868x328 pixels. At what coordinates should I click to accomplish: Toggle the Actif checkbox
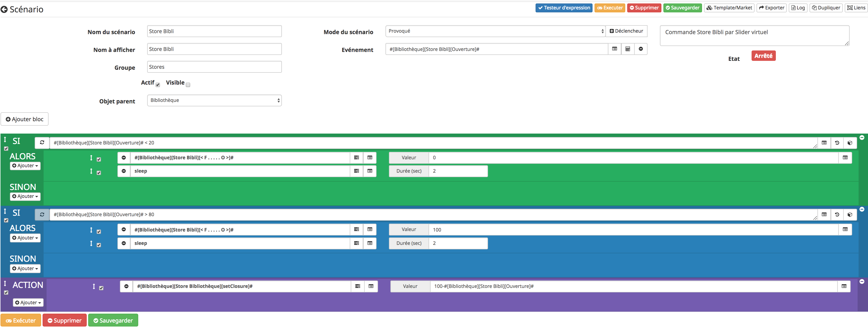pos(158,85)
